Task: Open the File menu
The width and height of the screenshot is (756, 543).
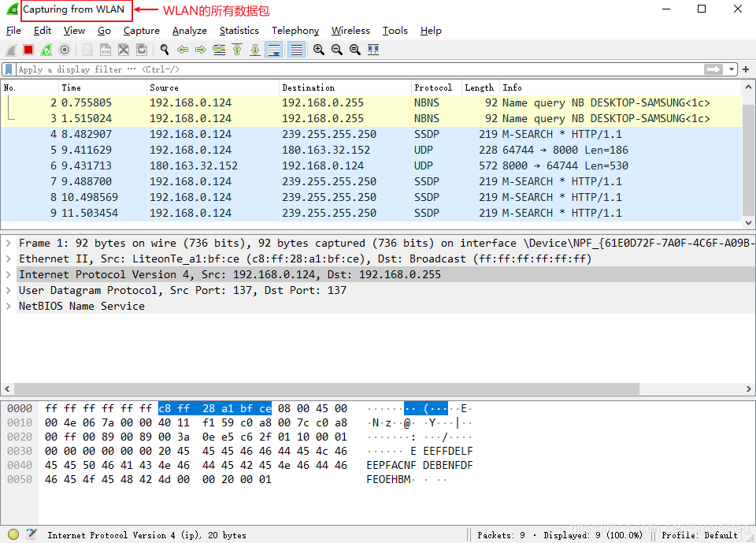Action: click(x=13, y=31)
